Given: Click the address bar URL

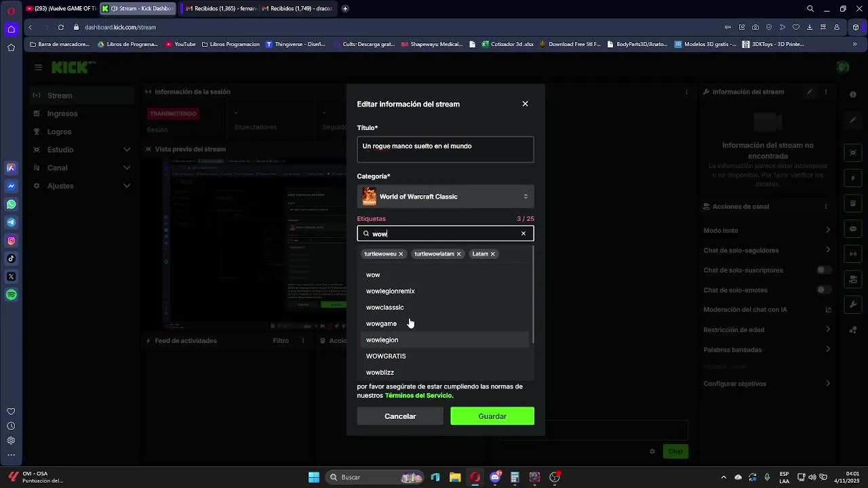Looking at the screenshot, I should (120, 27).
